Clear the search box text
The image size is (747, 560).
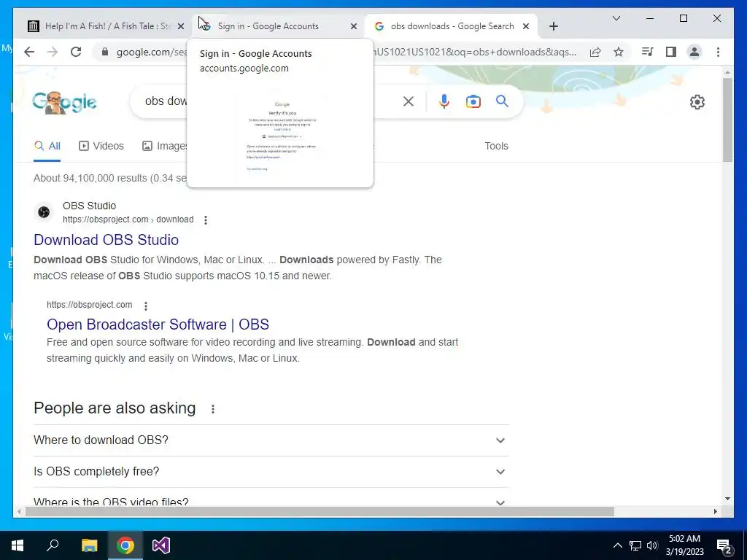point(409,101)
